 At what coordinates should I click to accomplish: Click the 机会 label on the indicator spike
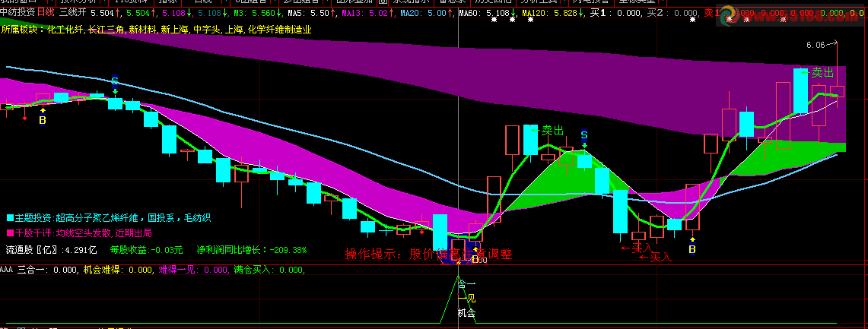click(x=466, y=313)
